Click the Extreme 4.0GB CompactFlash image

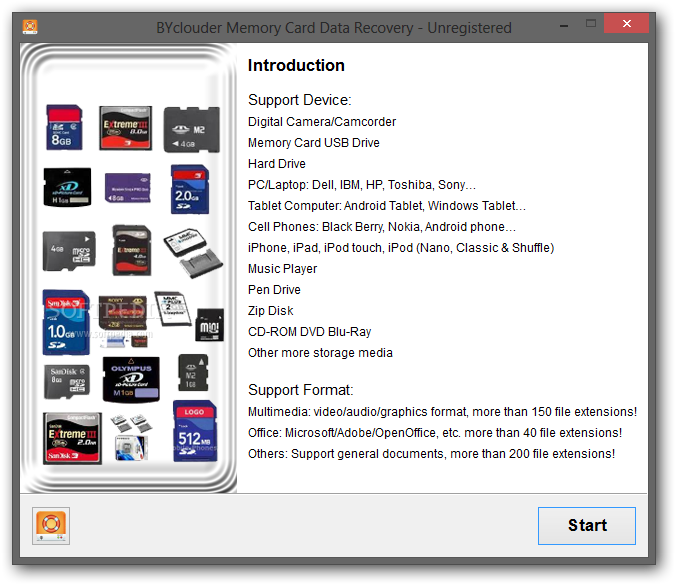click(x=132, y=250)
